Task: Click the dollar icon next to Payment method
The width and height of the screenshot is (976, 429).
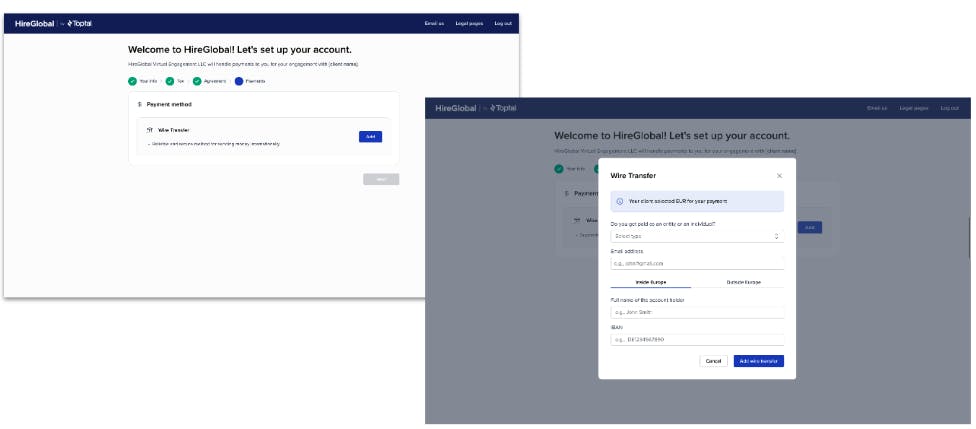Action: 140,104
